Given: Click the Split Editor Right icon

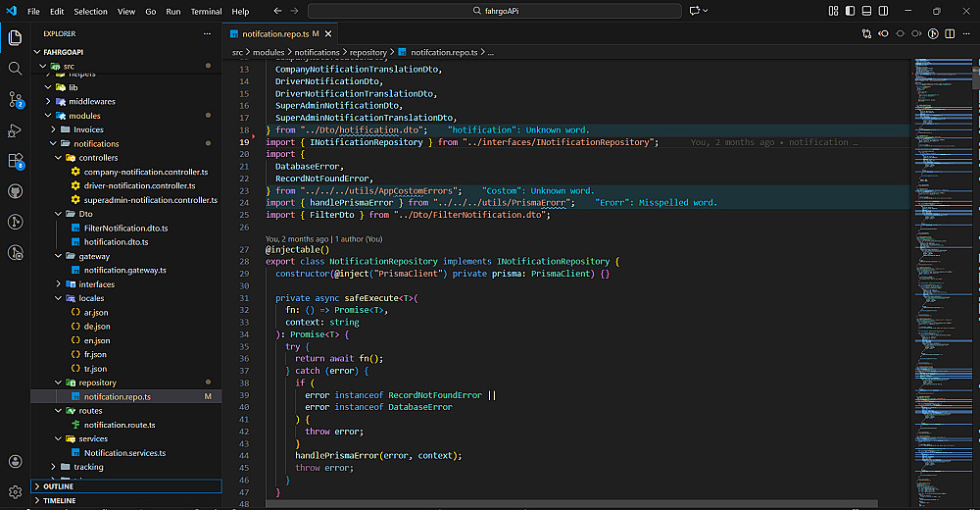Looking at the screenshot, I should pyautogui.click(x=952, y=33).
